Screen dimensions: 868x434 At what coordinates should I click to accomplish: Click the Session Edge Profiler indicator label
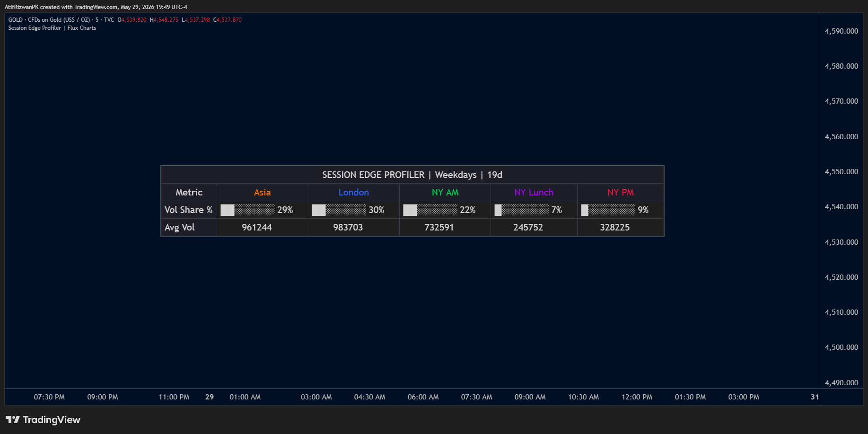click(x=52, y=28)
